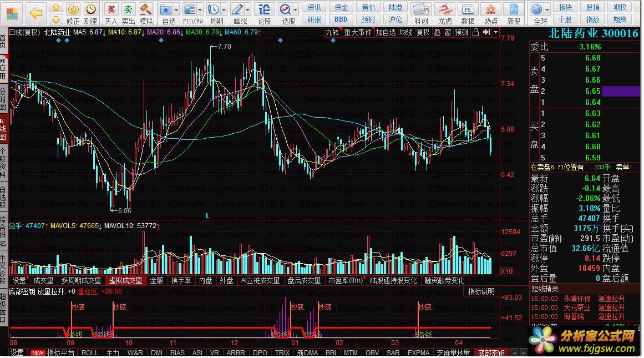Click the 12 month marker on timeline
Viewport: 644px width, 358px height.
(234, 342)
